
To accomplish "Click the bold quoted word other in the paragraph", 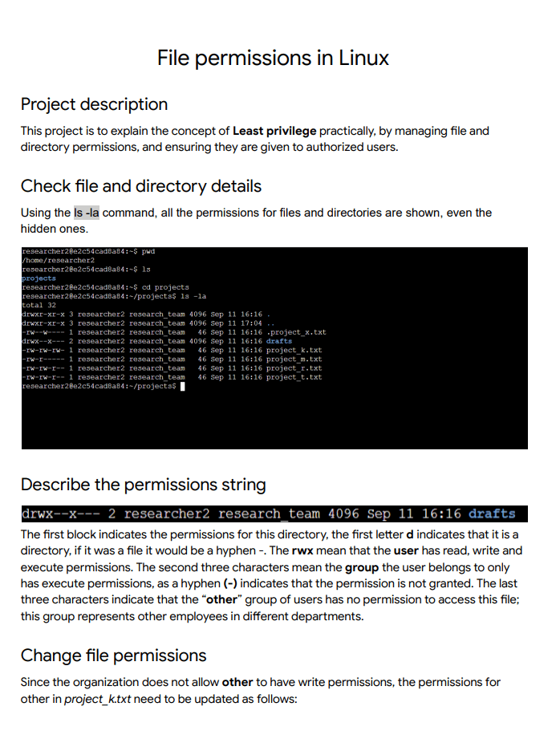I will pos(221,599).
